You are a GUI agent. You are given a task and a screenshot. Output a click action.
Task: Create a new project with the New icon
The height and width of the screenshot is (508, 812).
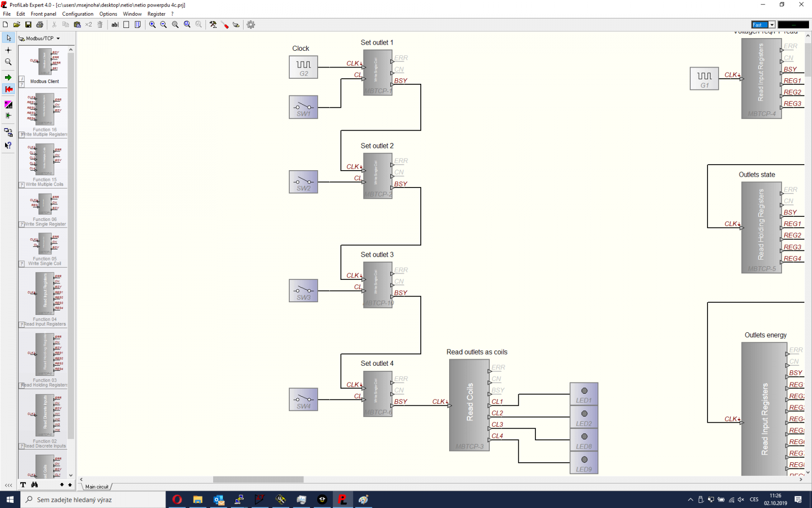tap(6, 24)
